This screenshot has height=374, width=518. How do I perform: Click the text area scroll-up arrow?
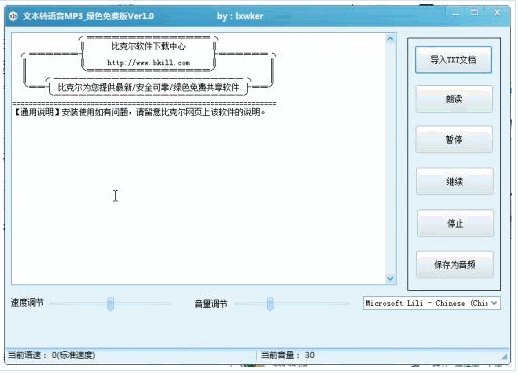[x=391, y=39]
